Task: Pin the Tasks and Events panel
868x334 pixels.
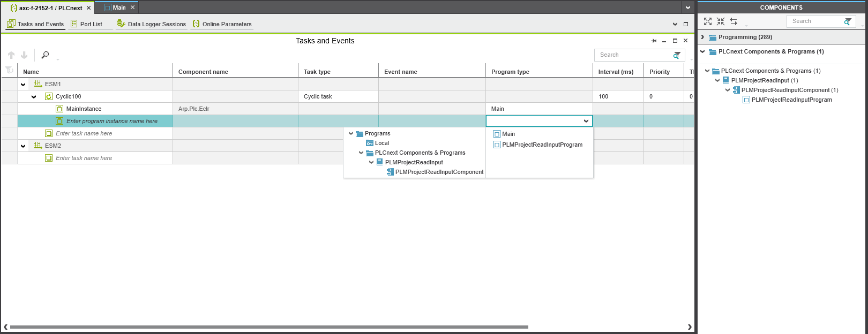Action: pyautogui.click(x=654, y=41)
